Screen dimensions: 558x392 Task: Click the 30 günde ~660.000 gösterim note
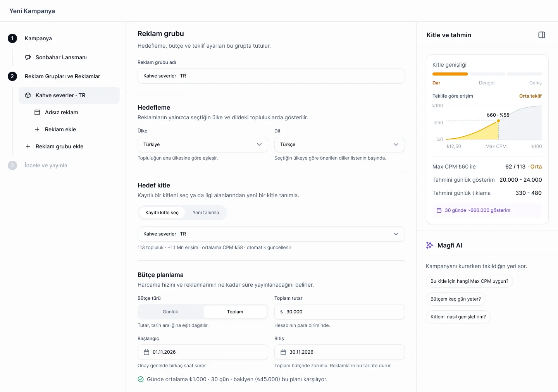487,210
